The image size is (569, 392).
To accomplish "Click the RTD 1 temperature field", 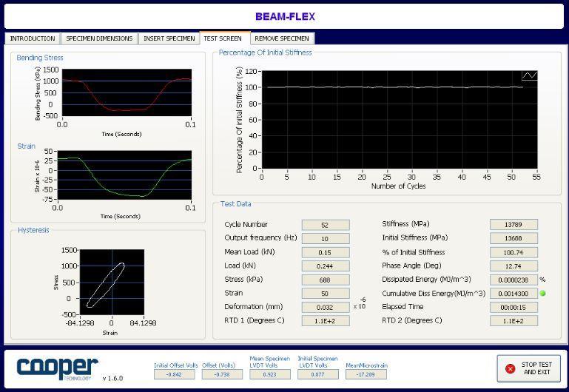I will (326, 321).
